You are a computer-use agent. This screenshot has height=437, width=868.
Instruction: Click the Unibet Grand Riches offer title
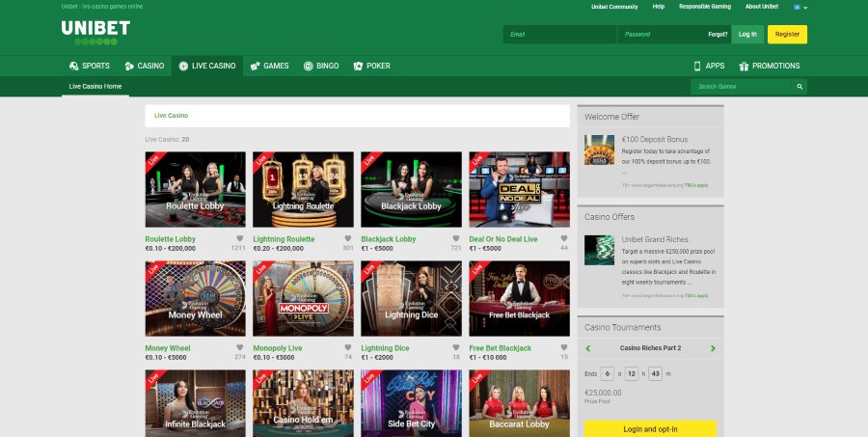[x=655, y=239]
